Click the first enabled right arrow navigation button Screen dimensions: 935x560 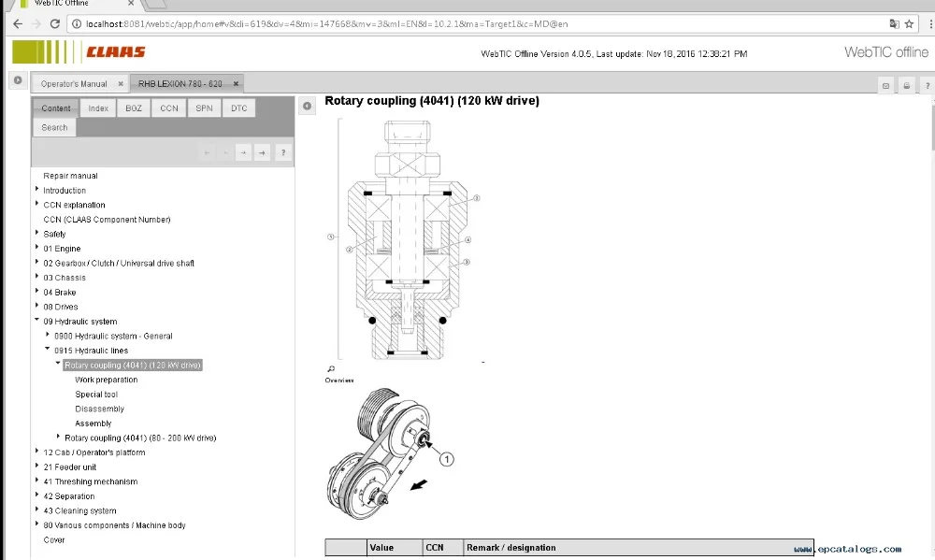coord(243,152)
